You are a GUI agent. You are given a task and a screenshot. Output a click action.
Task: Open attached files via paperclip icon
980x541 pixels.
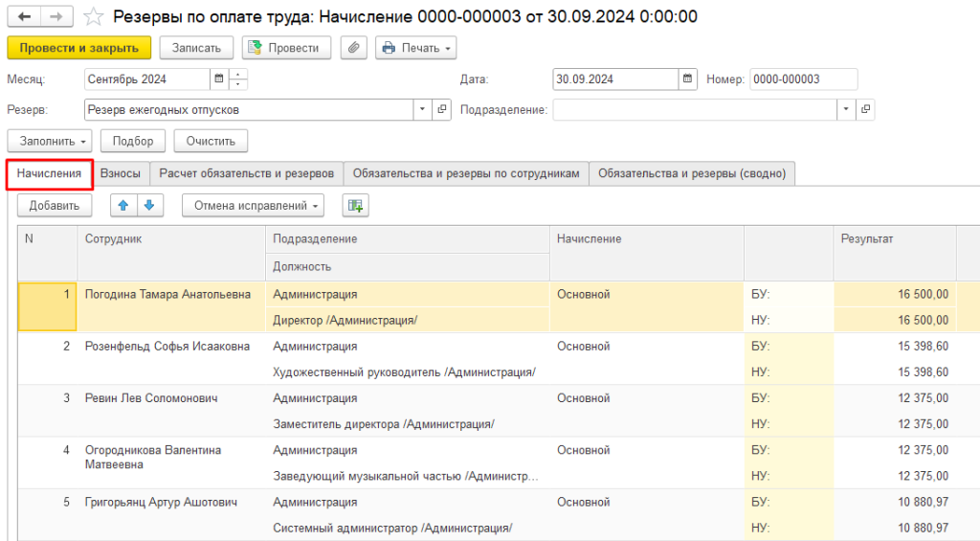pyautogui.click(x=353, y=48)
